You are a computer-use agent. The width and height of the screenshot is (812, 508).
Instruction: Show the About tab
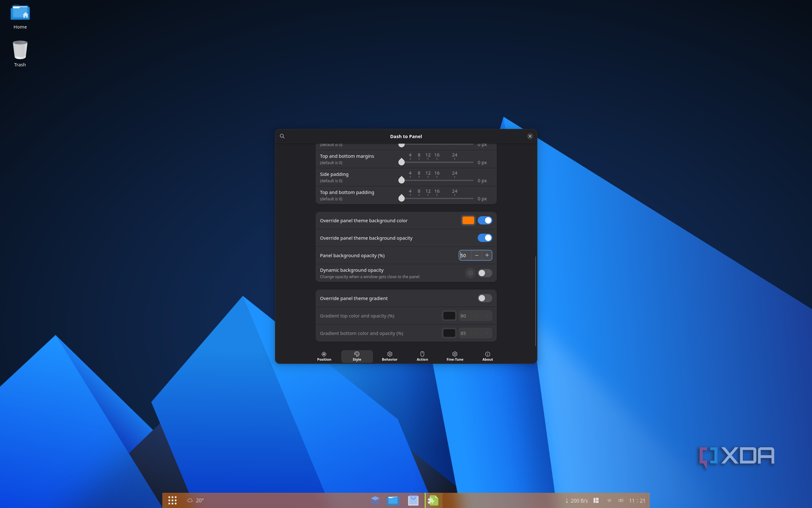pyautogui.click(x=487, y=356)
